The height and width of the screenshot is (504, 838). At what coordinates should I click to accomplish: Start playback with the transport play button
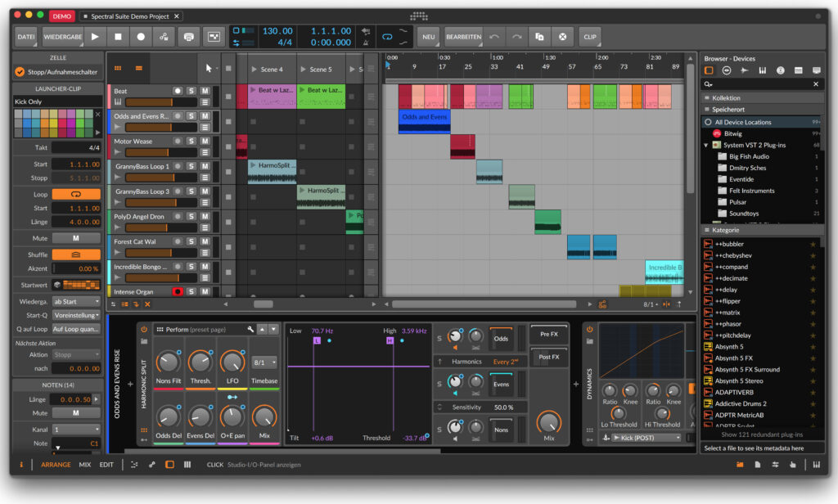(95, 37)
